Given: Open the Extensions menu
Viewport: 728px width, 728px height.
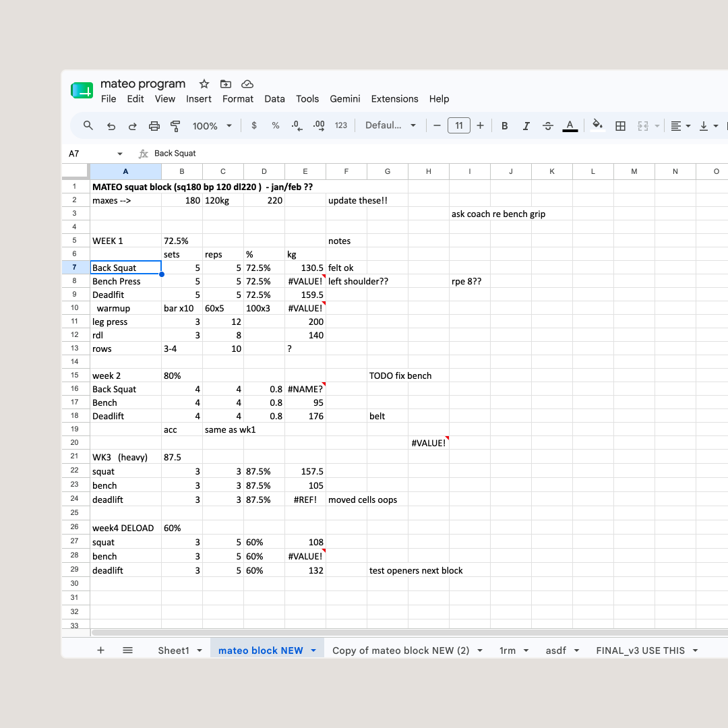Looking at the screenshot, I should (x=394, y=99).
